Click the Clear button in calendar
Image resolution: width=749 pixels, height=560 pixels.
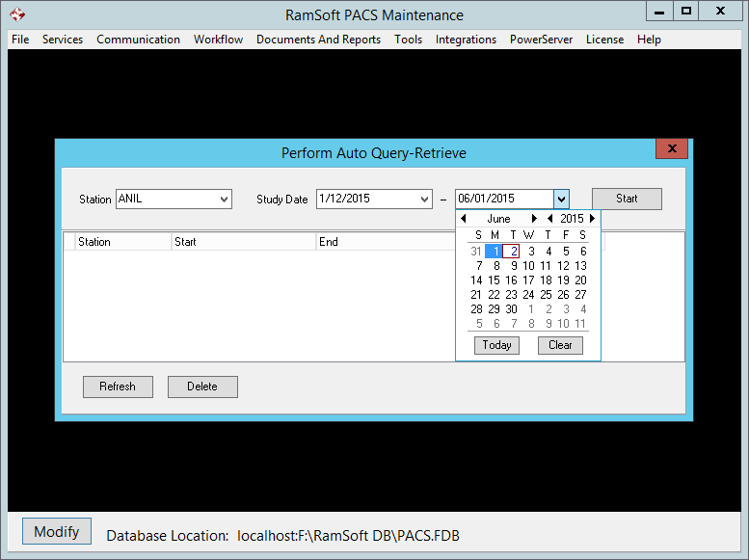[x=560, y=345]
